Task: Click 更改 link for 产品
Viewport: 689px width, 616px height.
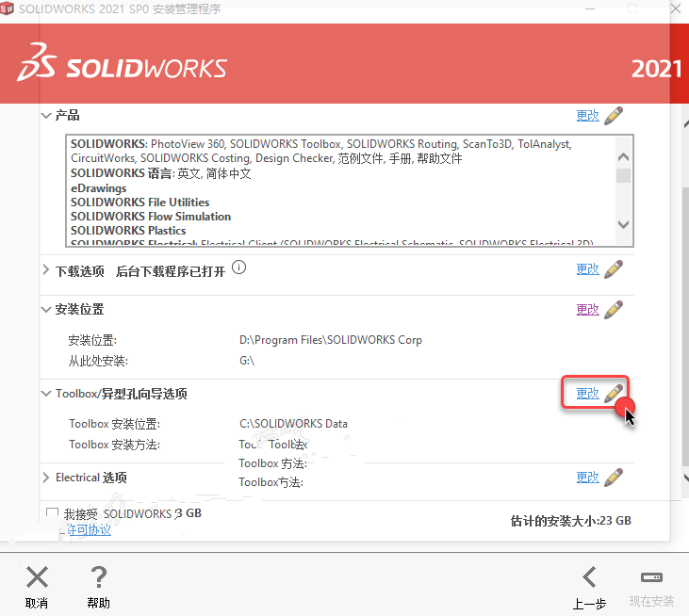Action: click(587, 116)
